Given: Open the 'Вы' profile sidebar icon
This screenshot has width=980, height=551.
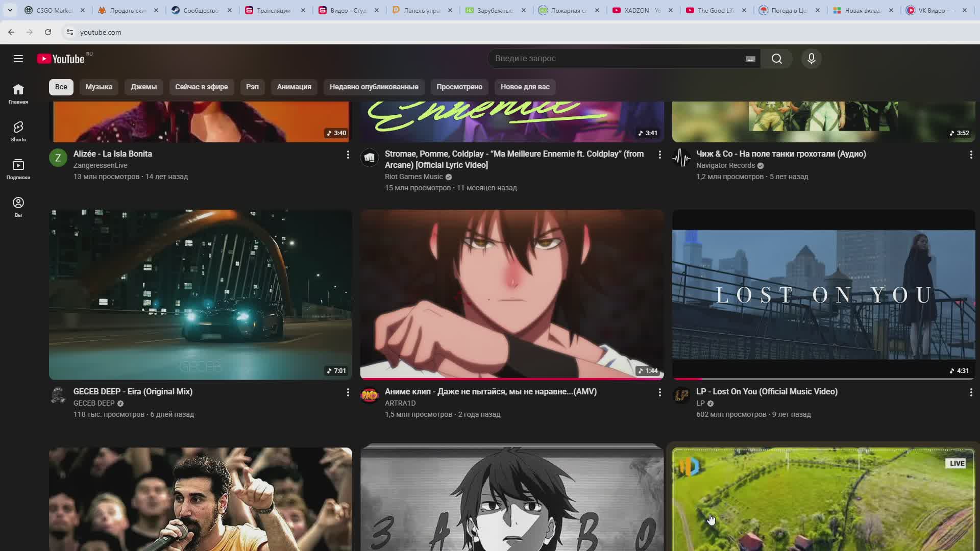Looking at the screenshot, I should (18, 207).
